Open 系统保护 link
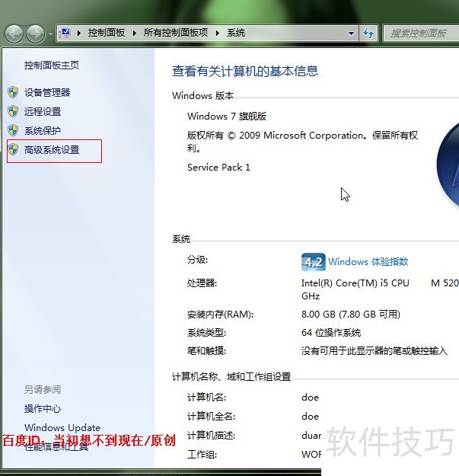This screenshot has width=459, height=476. click(43, 130)
